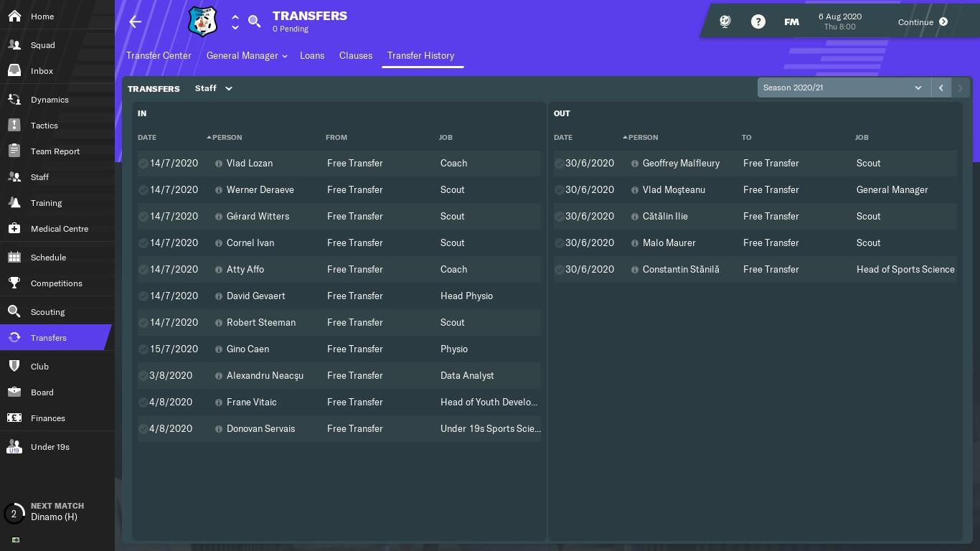Click the Staff sidebar icon
Viewport: 980px width, 551px height.
(14, 176)
